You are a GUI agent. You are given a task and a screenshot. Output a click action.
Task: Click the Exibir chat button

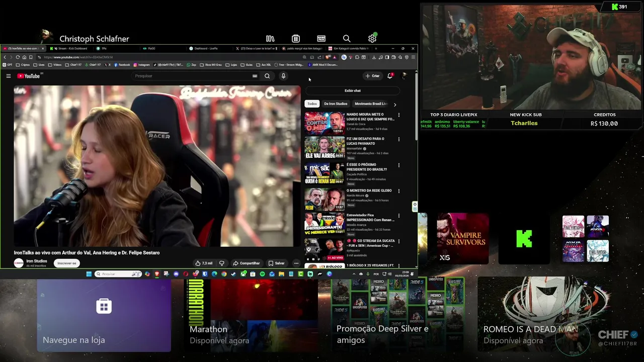point(352,90)
